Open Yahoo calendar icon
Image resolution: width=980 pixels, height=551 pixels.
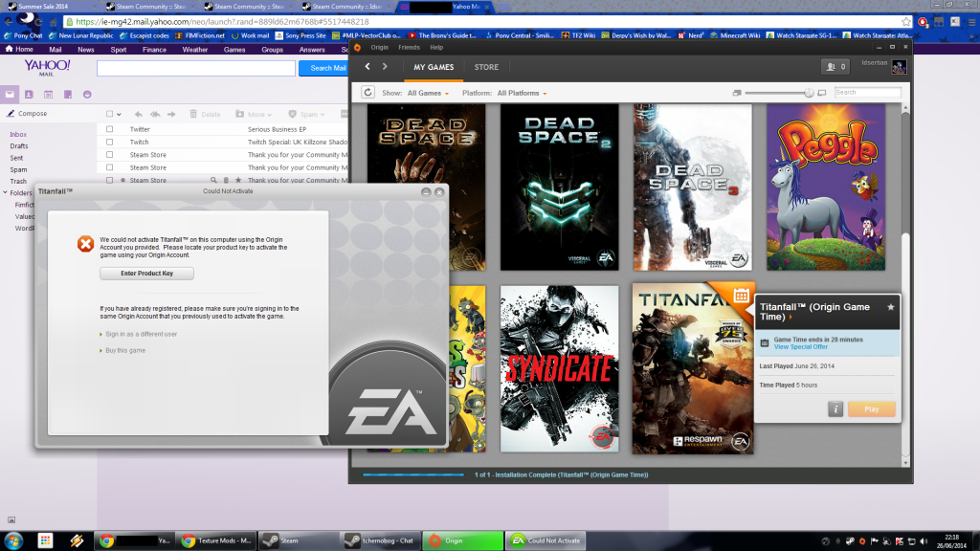click(48, 95)
